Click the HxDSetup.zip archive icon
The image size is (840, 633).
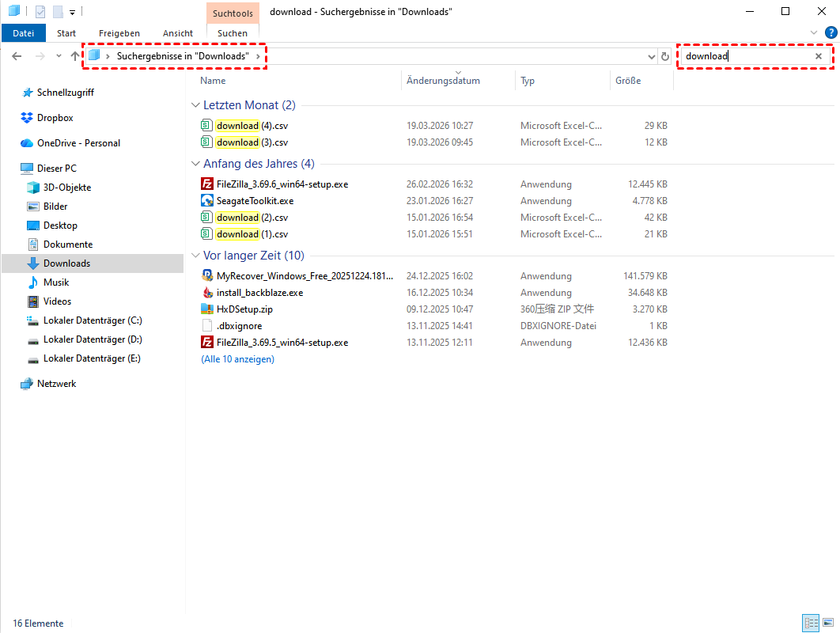(x=207, y=309)
